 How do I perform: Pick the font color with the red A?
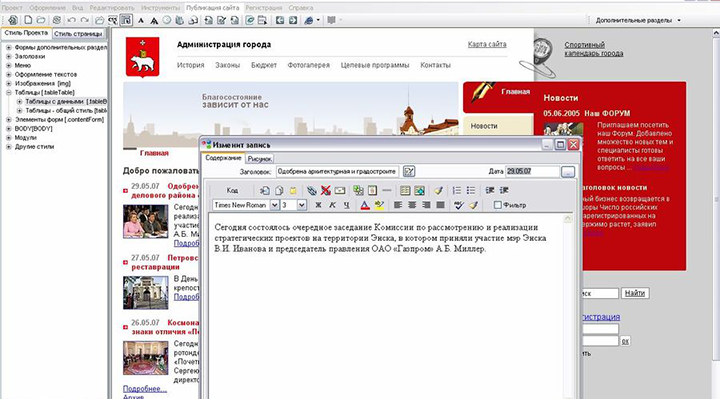[365, 205]
